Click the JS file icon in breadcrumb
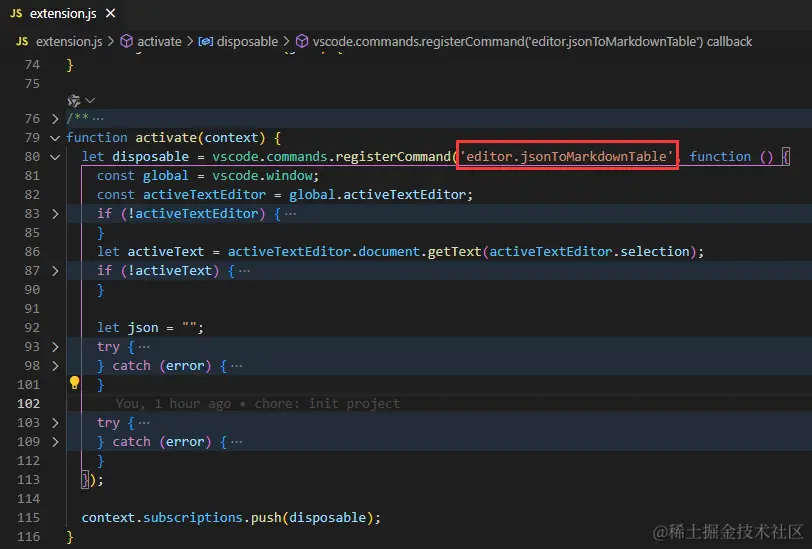 22,41
